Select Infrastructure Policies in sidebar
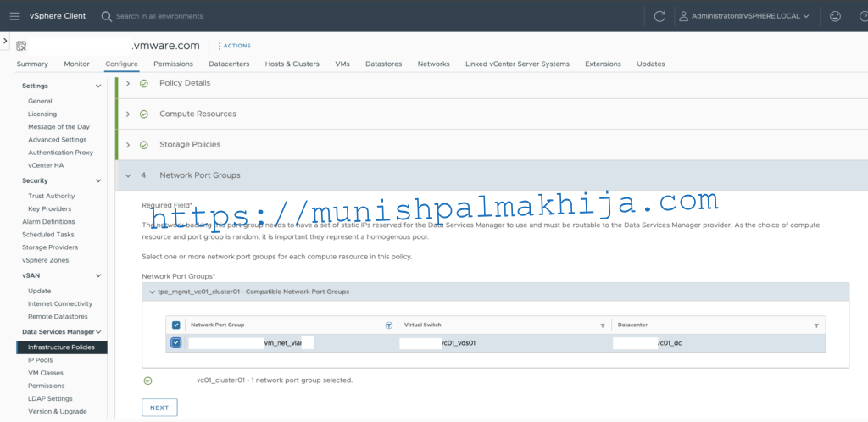The image size is (868, 422). [61, 347]
